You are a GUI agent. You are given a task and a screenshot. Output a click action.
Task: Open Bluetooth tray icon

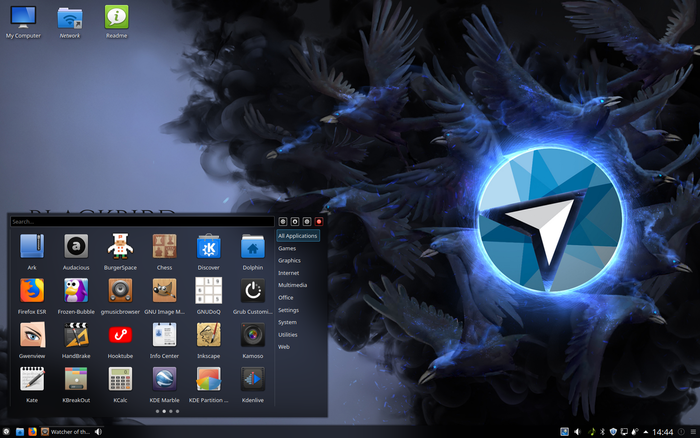tap(602, 432)
